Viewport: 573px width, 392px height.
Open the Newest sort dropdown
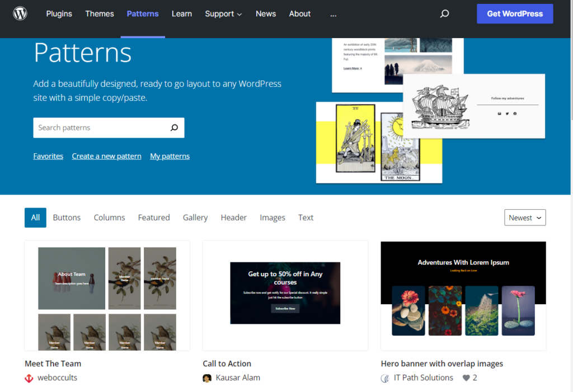[525, 218]
